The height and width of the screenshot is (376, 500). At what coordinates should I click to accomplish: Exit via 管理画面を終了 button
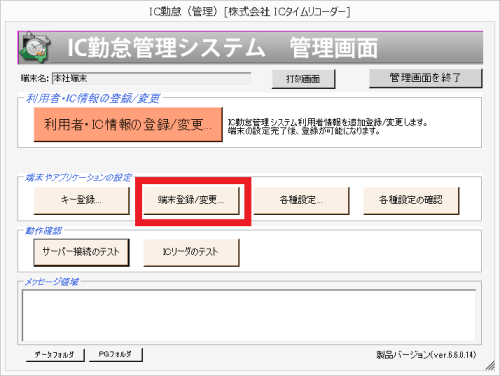click(x=425, y=78)
